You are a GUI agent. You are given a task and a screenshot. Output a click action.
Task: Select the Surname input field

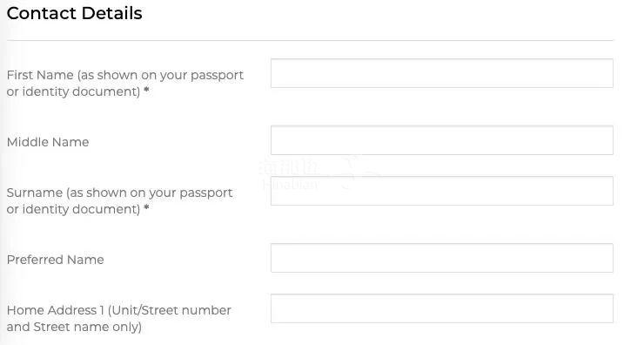442,191
